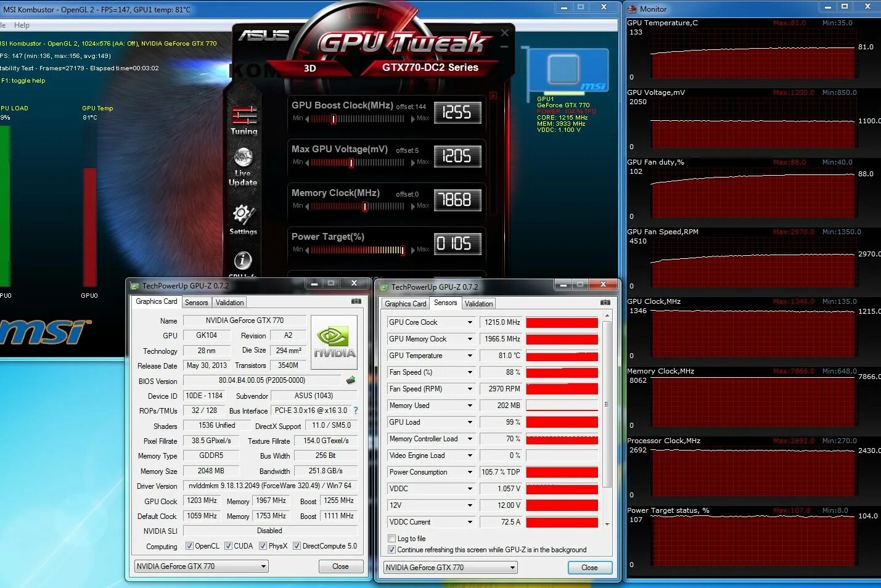
Task: Expand the VDDC Current sensor dropdown
Action: [x=470, y=522]
